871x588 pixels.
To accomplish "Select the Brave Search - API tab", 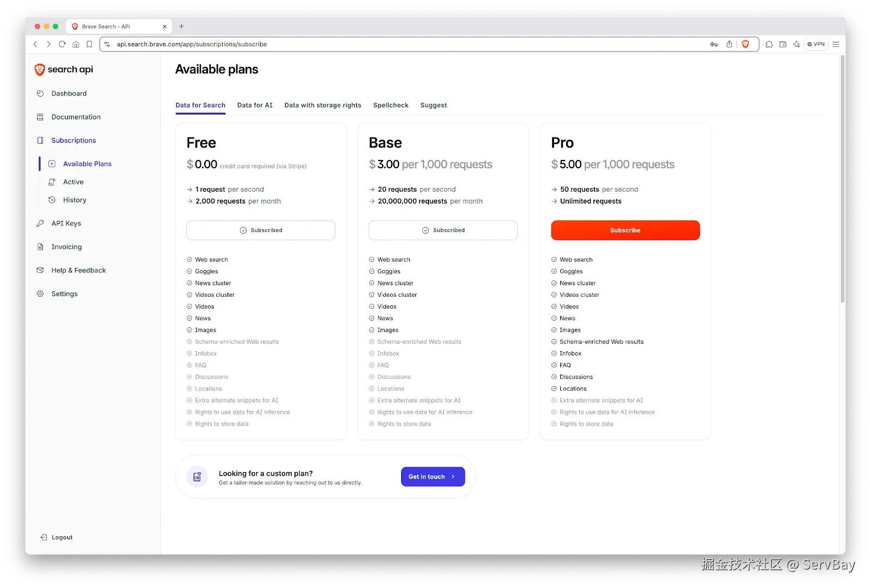I will [x=119, y=26].
